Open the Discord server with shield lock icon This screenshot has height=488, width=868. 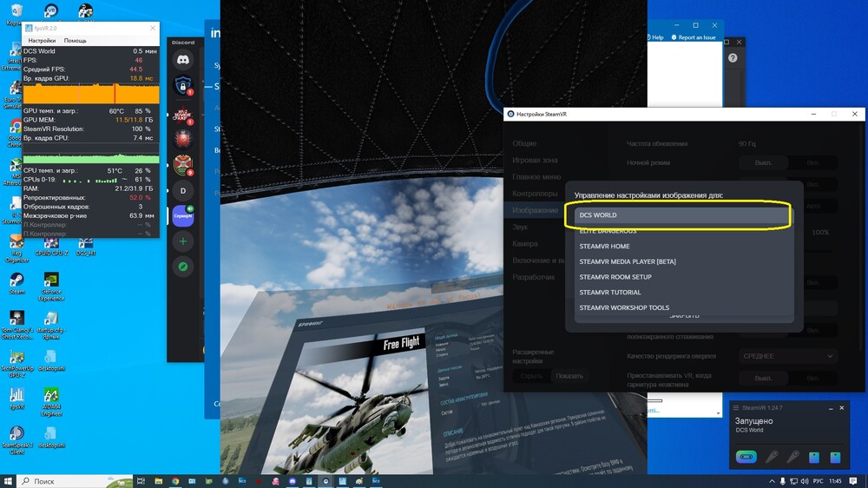(x=183, y=85)
